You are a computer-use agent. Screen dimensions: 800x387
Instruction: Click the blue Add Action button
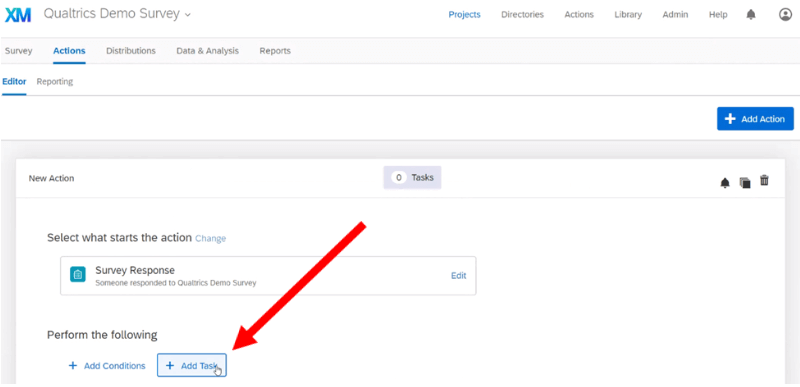(755, 119)
